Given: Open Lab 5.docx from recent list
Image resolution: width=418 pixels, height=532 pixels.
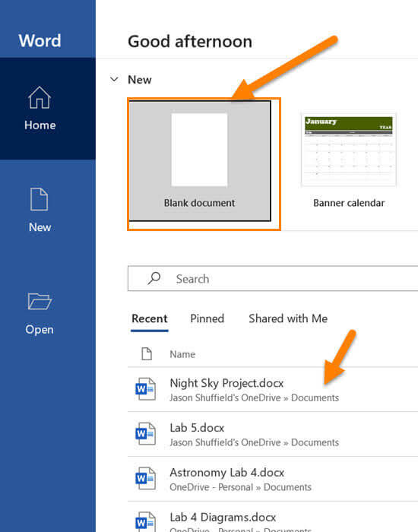Looking at the screenshot, I should coord(273,434).
